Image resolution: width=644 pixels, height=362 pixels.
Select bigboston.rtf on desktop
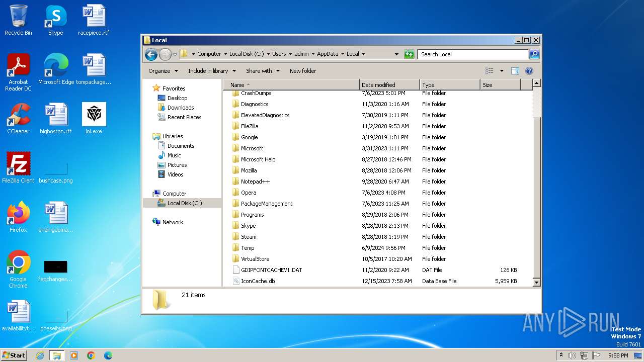pyautogui.click(x=56, y=119)
